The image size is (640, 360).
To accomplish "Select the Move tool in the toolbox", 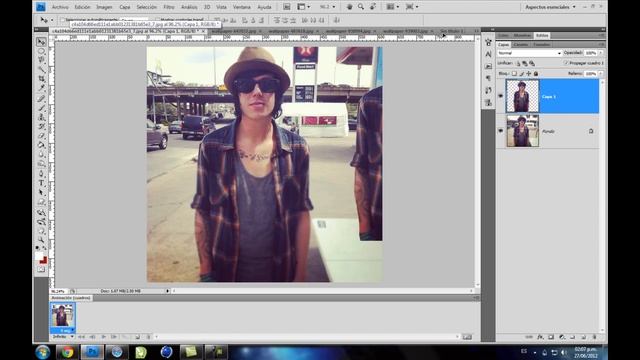I will click(x=41, y=42).
